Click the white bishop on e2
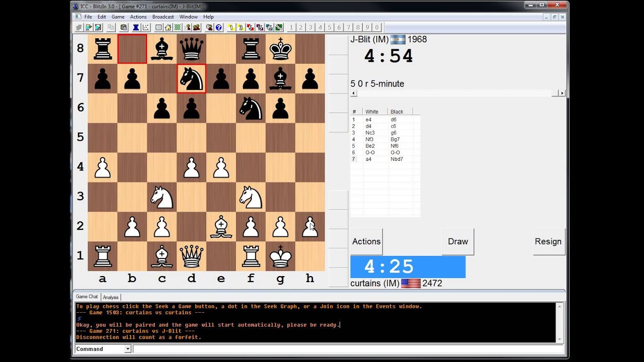Image resolution: width=644 pixels, height=362 pixels. (221, 226)
